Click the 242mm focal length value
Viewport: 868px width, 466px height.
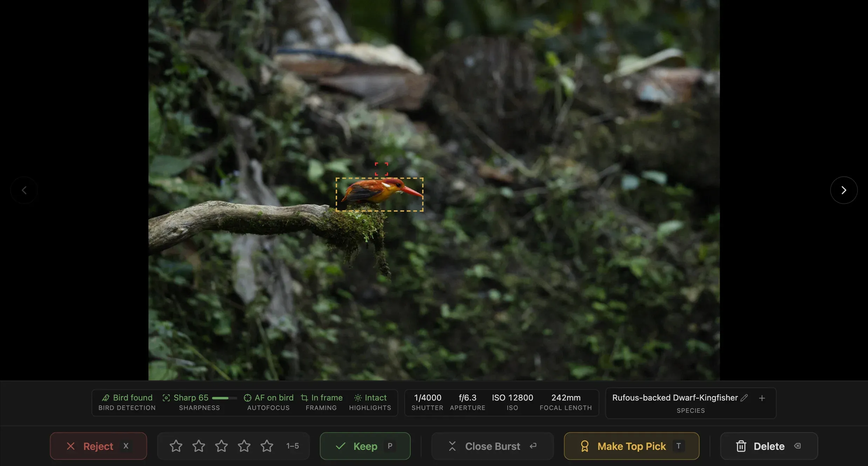pyautogui.click(x=566, y=398)
